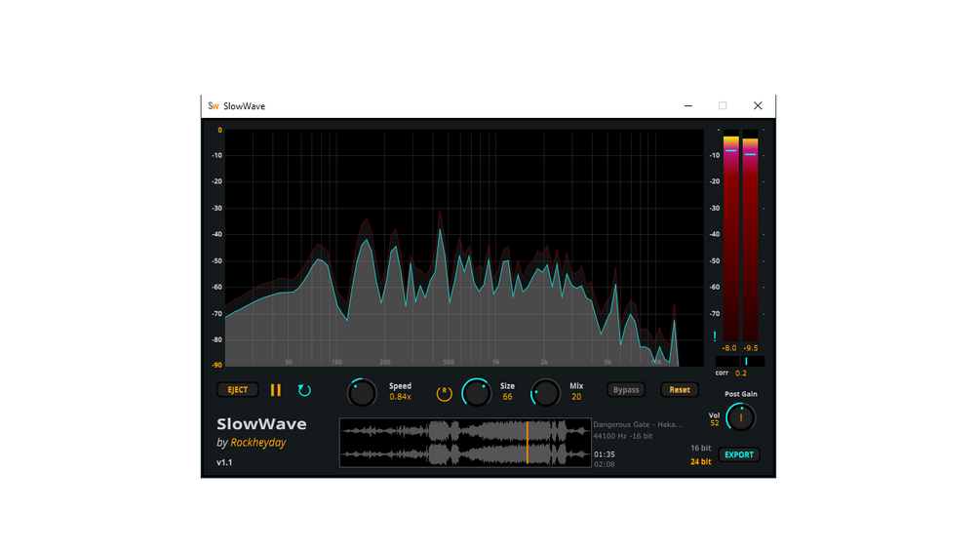This screenshot has height=551, width=980.
Task: Click the left peak value -8.0
Action: pyautogui.click(x=729, y=348)
